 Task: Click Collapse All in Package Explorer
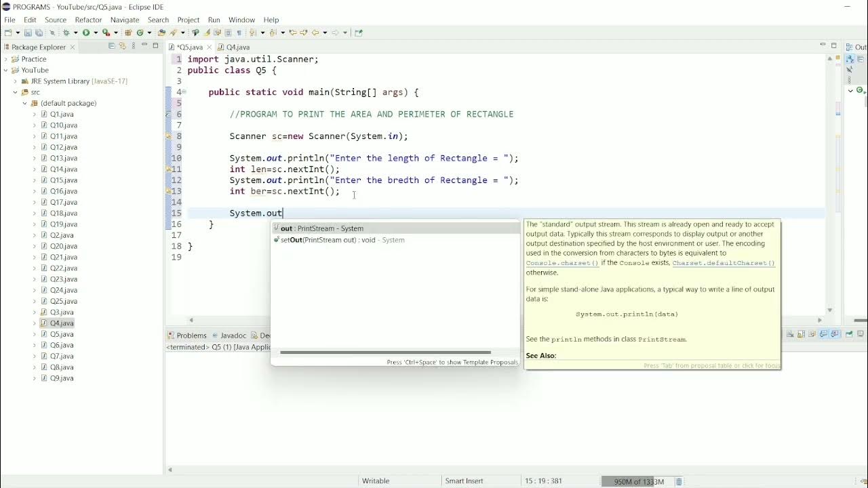112,46
